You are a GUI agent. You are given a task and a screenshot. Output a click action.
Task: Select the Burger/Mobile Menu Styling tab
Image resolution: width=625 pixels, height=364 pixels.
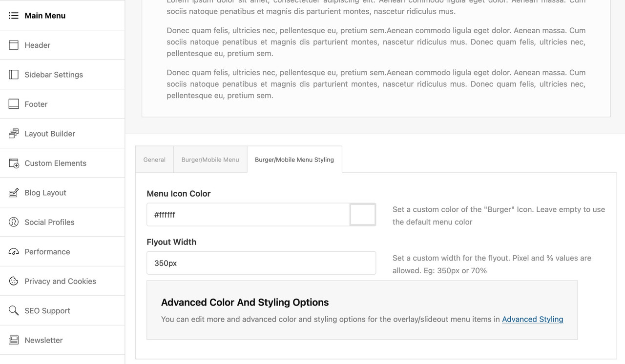click(294, 160)
